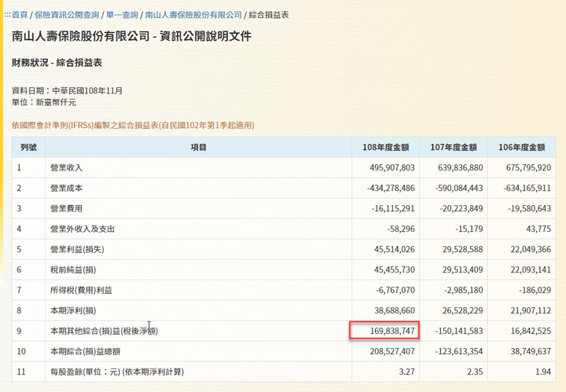Click the value 29,528,588
Screen dimensions: 566x392
click(x=463, y=249)
